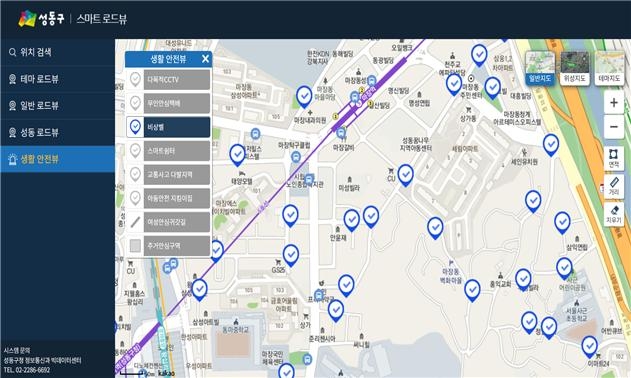The width and height of the screenshot is (631, 378).
Task: Click 성동구청 정보통신과 빅데이터센터 footer text
Action: coord(42,360)
